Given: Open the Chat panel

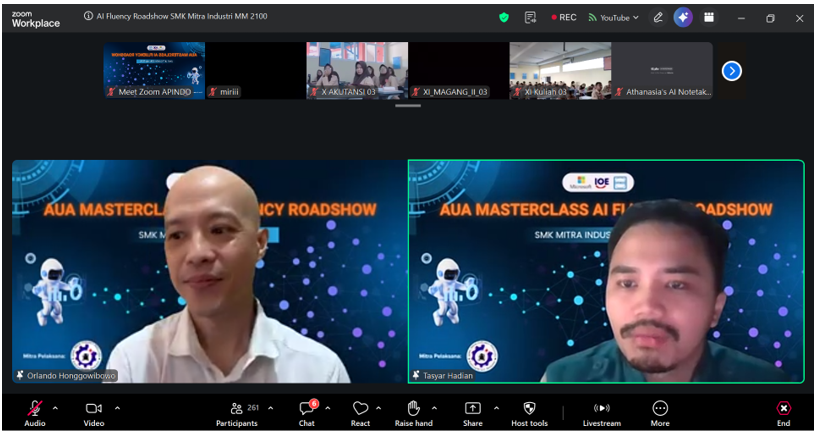Looking at the screenshot, I should point(307,413).
